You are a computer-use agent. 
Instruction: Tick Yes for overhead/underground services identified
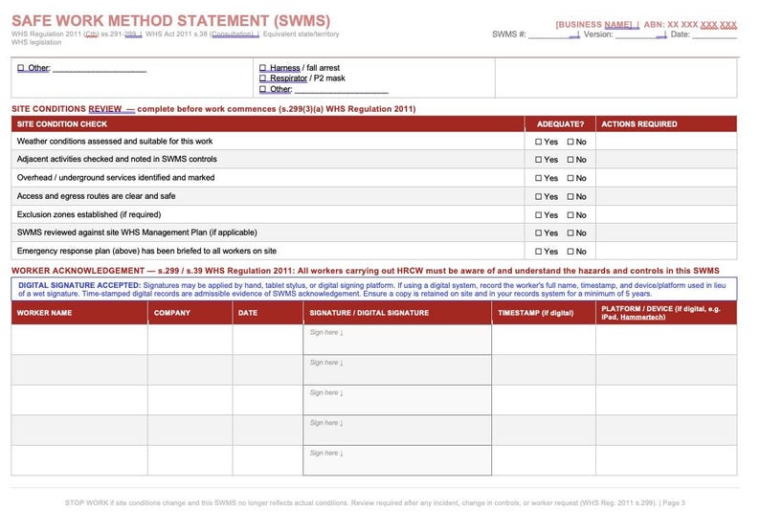(538, 178)
